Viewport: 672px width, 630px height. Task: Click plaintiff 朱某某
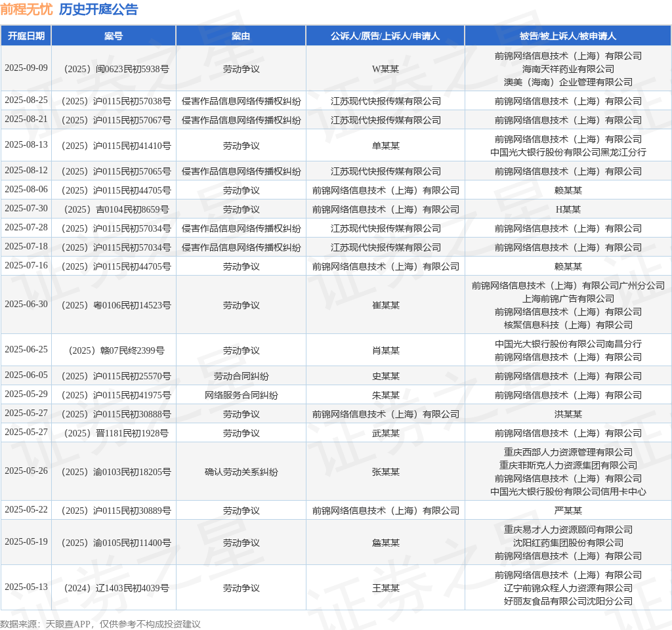(385, 395)
